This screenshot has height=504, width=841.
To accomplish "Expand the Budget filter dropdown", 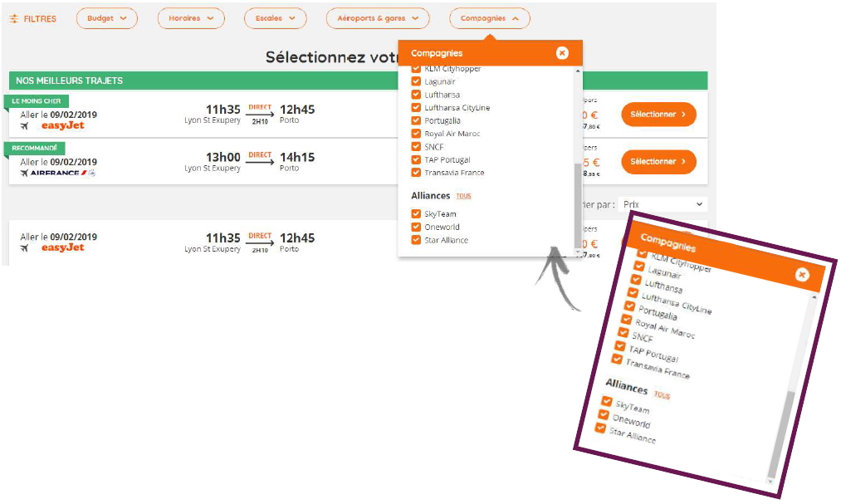I will pyautogui.click(x=106, y=18).
